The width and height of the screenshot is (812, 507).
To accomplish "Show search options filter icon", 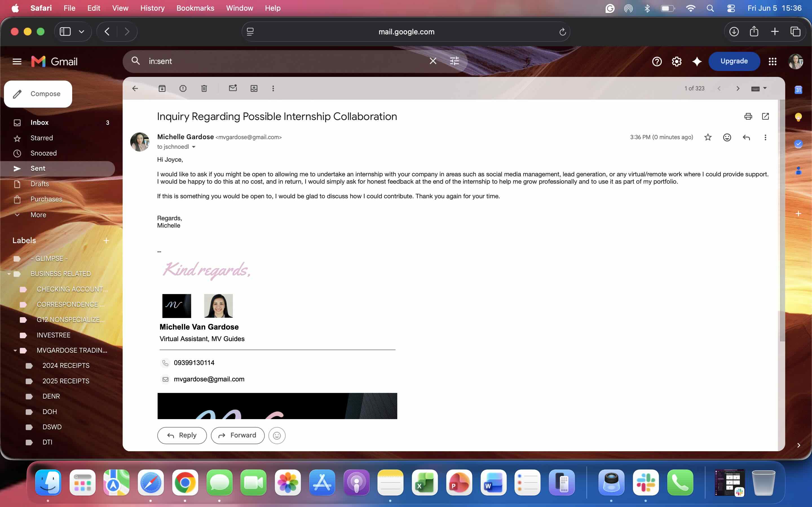I will click(454, 61).
